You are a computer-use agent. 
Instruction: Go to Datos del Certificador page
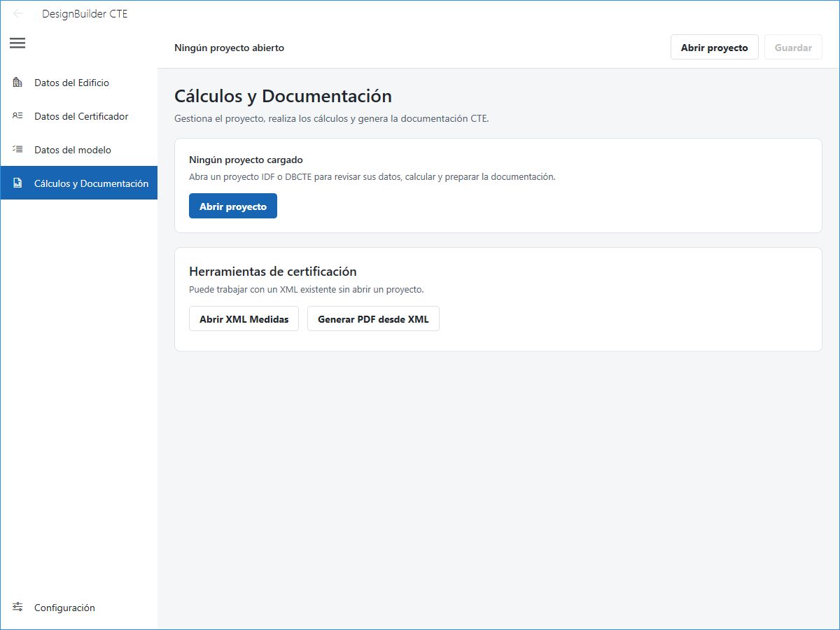coord(79,116)
